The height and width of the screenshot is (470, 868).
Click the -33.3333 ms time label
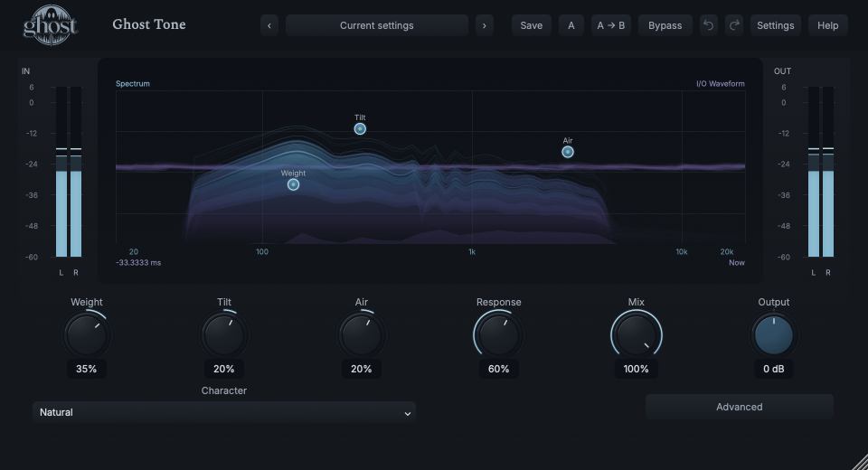[138, 262]
